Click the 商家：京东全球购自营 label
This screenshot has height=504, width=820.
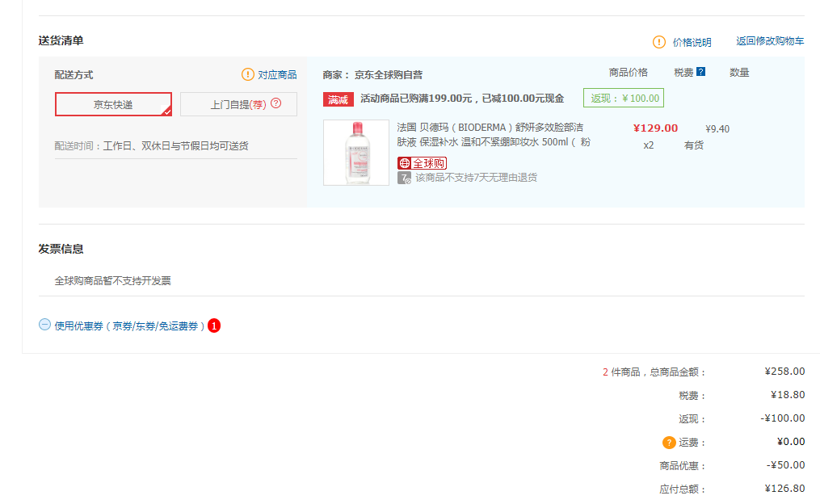point(373,75)
